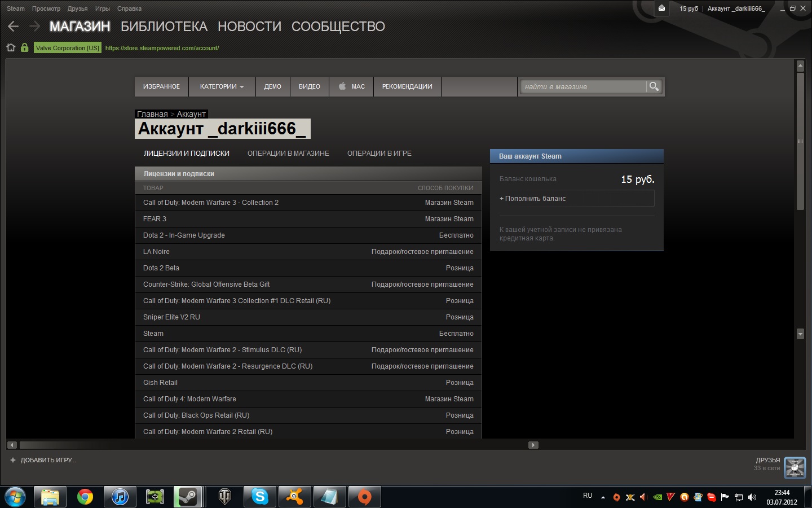Click the horizontal scrollbar right arrow
812x508 pixels.
tap(533, 445)
